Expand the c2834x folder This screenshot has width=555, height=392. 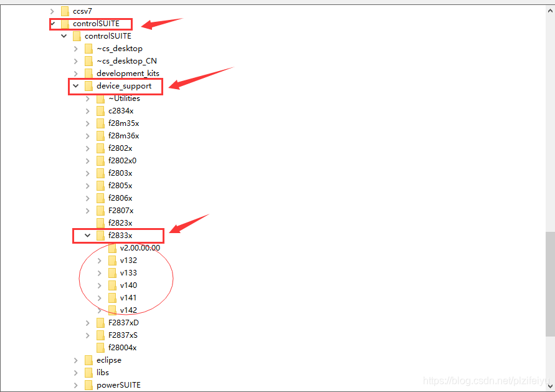pos(88,111)
